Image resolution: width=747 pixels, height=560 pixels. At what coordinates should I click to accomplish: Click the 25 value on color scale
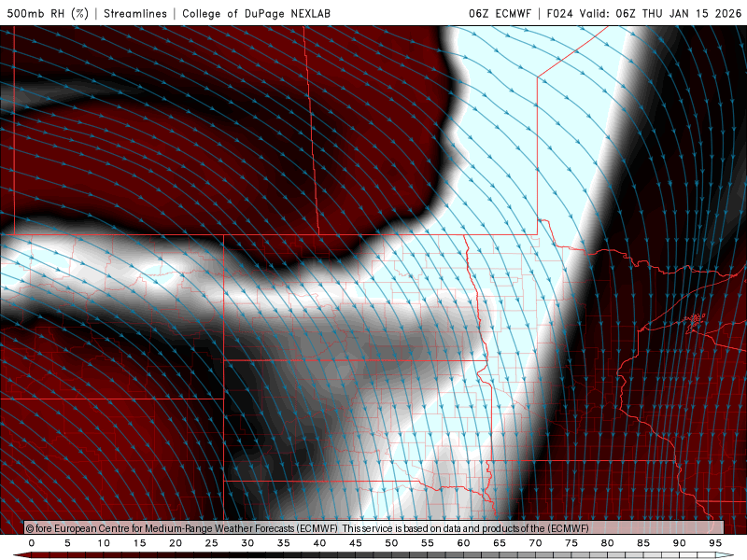(212, 543)
